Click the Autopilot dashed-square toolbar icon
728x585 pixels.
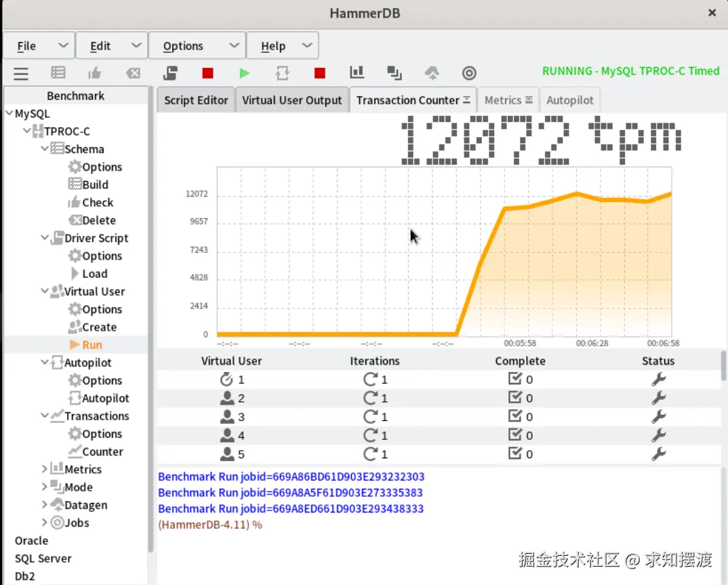pos(282,73)
